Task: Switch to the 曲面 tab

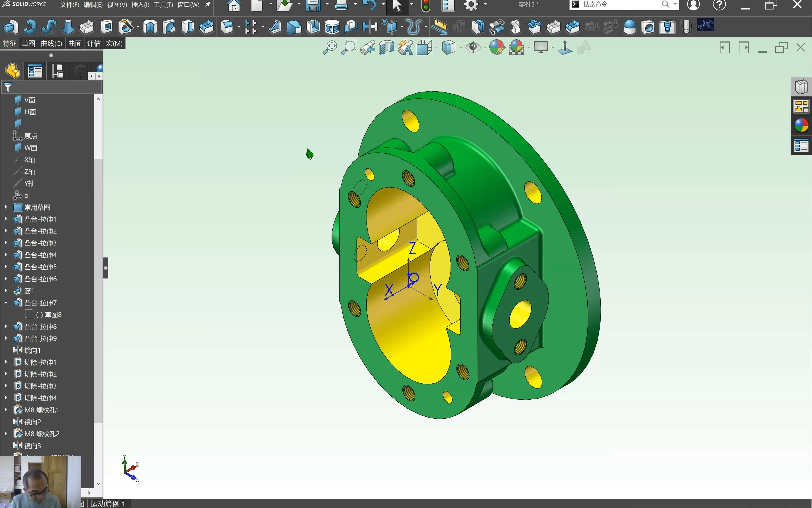Action: [75, 43]
